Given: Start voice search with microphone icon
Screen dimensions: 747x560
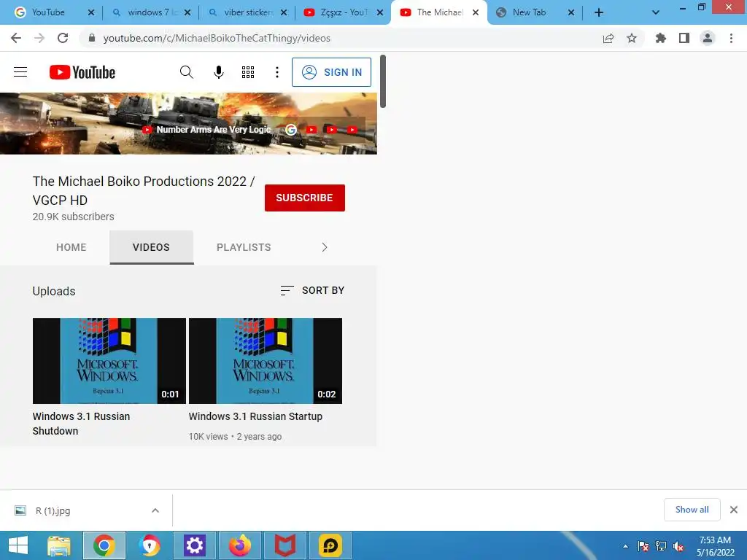Looking at the screenshot, I should [x=219, y=72].
